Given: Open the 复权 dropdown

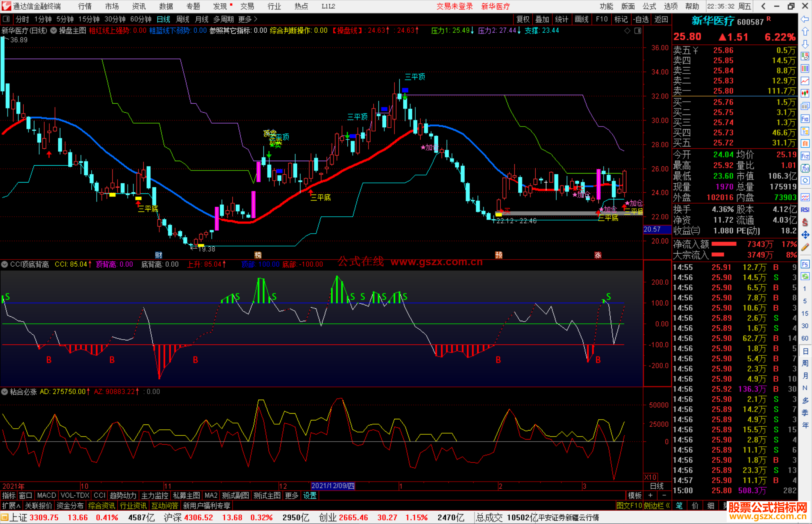Looking at the screenshot, I should [x=523, y=19].
